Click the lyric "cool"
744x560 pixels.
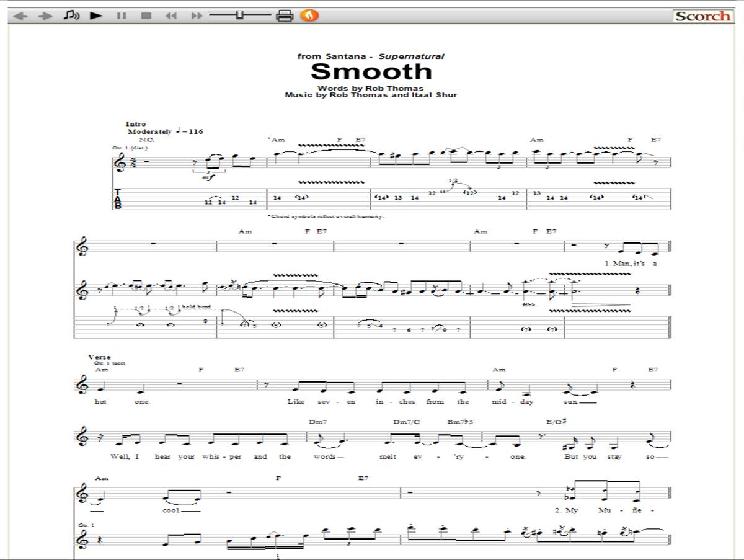click(172, 510)
